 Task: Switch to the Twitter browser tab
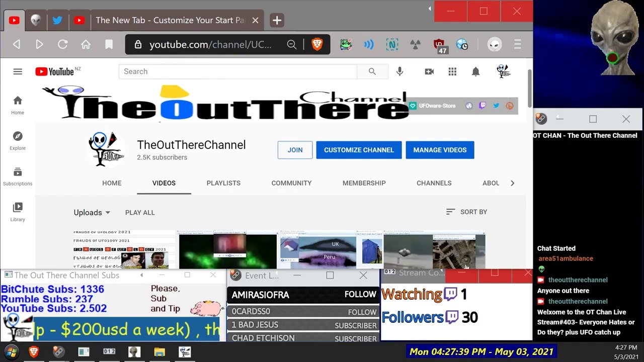tap(57, 21)
